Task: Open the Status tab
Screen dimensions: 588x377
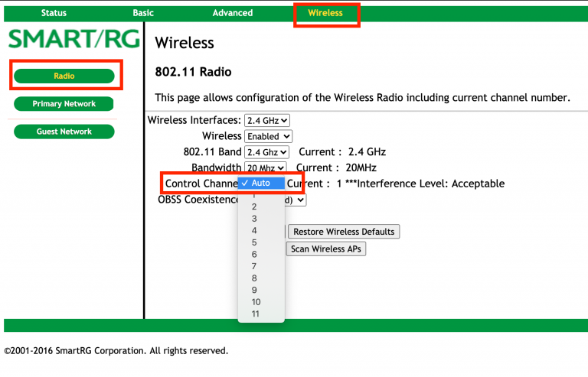Action: pyautogui.click(x=54, y=13)
